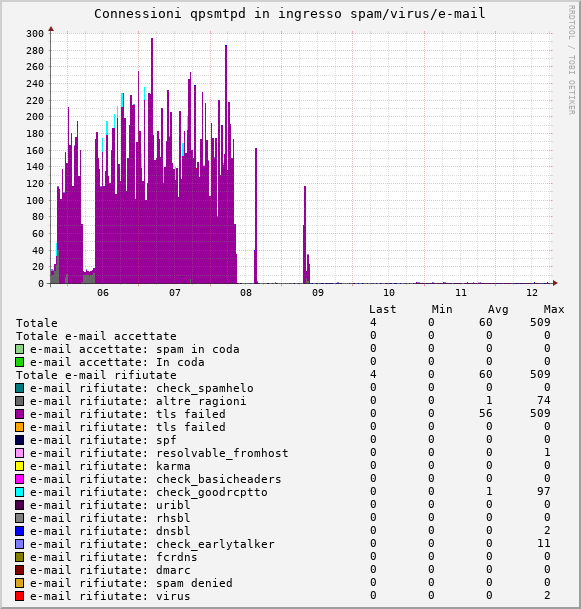Image resolution: width=581 pixels, height=609 pixels.
Task: Select the dark gray 'altre ragioni' legend swatch
Action: (x=19, y=401)
